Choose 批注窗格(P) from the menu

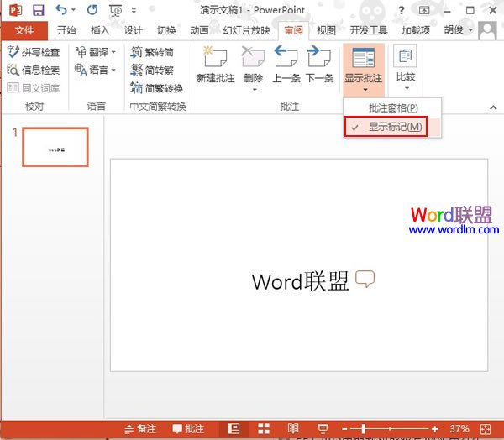392,108
